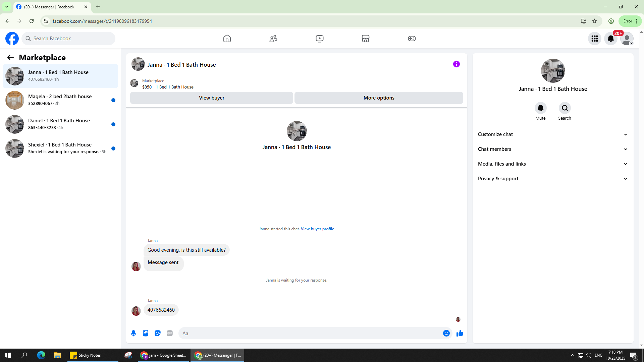Open the emoji picker in message box
Image resolution: width=644 pixels, height=362 pixels.
click(446, 333)
